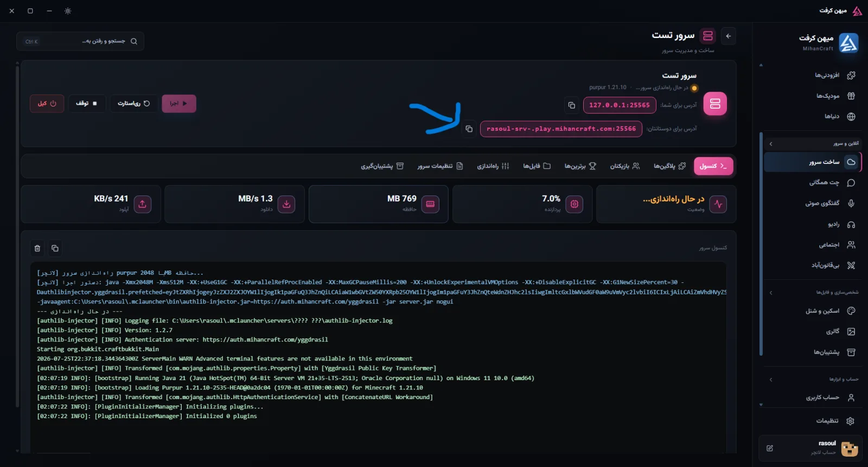Click the کنسول سرور console heading

[713, 248]
